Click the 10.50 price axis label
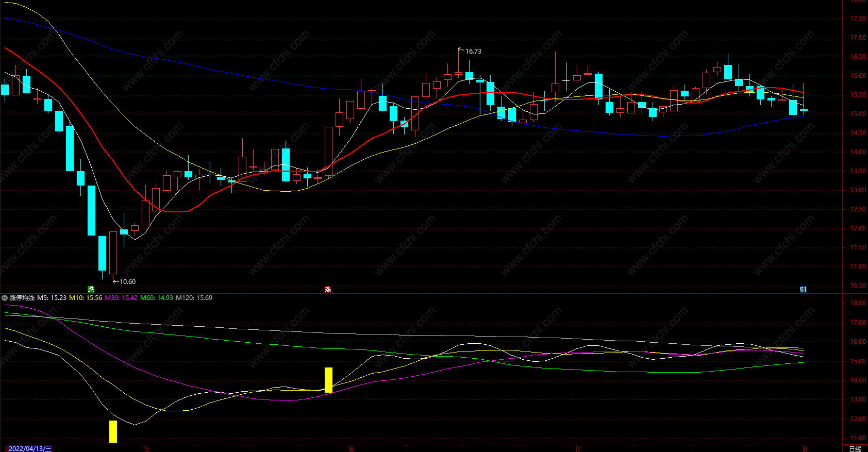 858,286
